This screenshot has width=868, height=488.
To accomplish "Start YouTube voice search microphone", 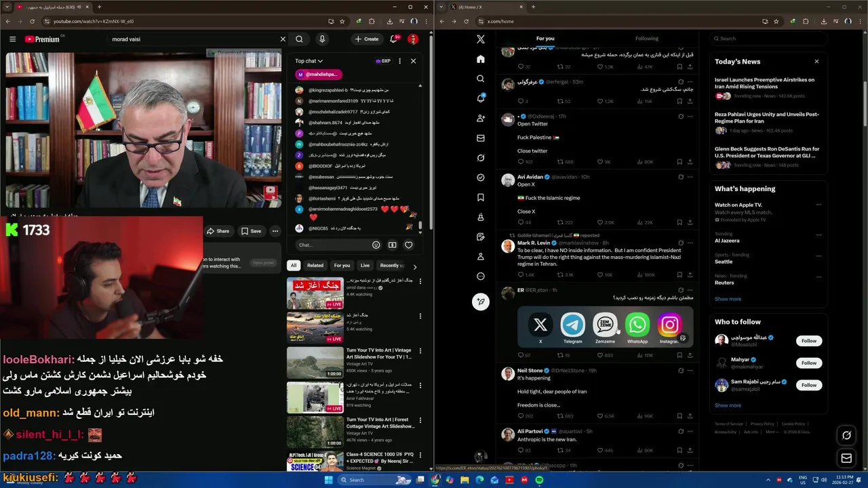I will (x=322, y=39).
